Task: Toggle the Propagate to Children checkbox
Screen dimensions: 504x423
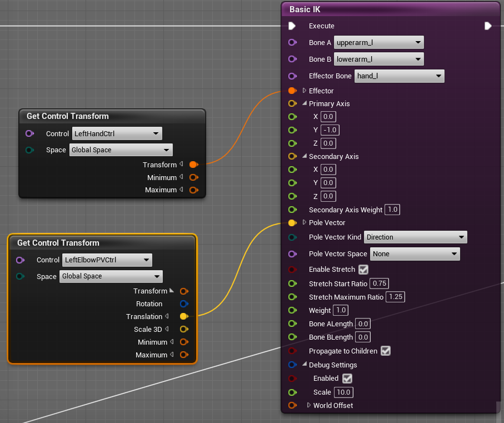Action: click(386, 351)
